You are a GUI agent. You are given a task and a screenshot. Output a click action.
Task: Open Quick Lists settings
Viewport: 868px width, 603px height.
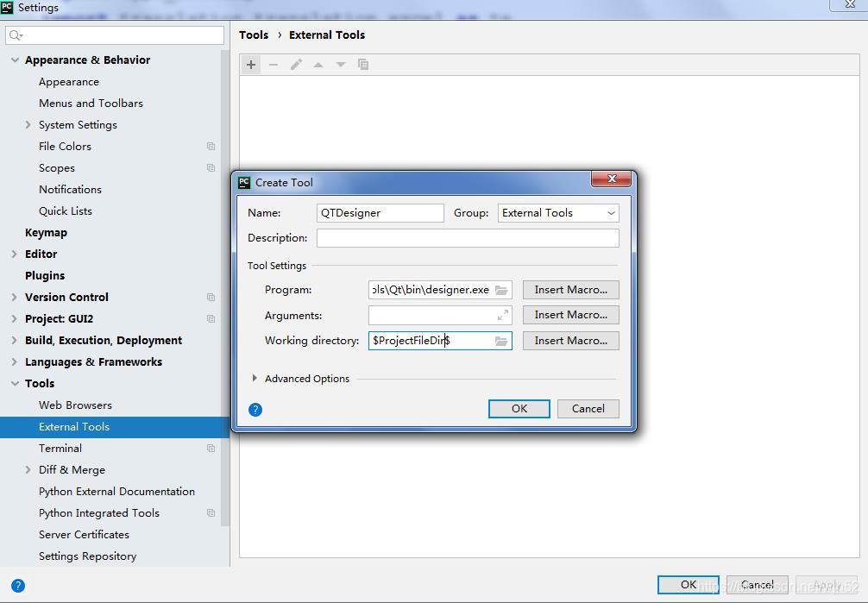(x=66, y=211)
